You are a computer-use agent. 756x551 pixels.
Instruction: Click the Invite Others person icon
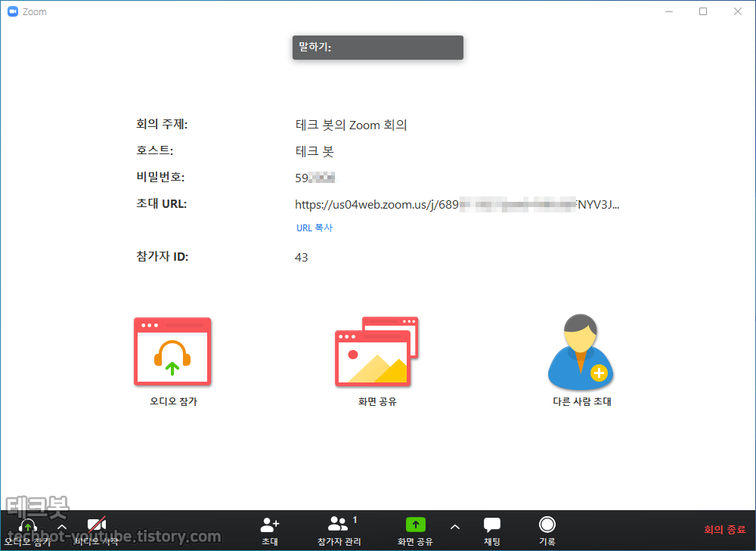581,352
